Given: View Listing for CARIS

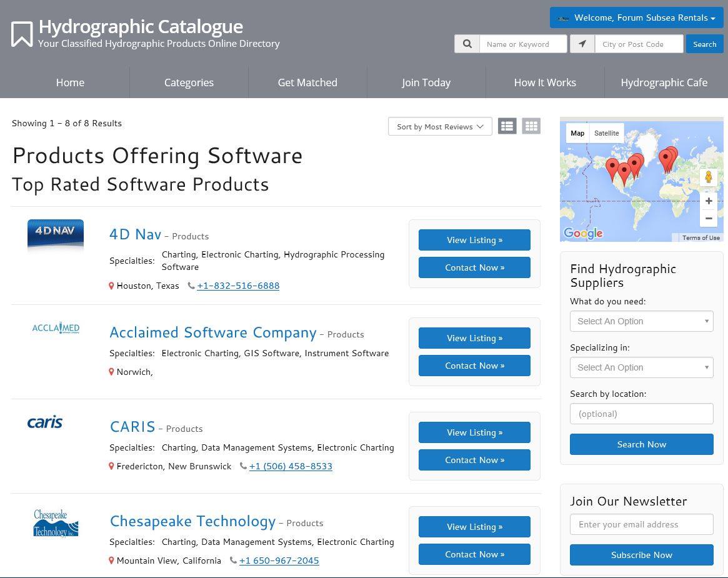Looking at the screenshot, I should click(474, 432).
